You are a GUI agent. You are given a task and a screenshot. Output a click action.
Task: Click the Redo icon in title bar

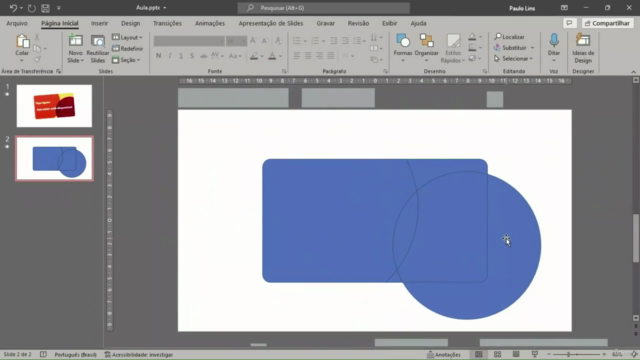[x=31, y=8]
